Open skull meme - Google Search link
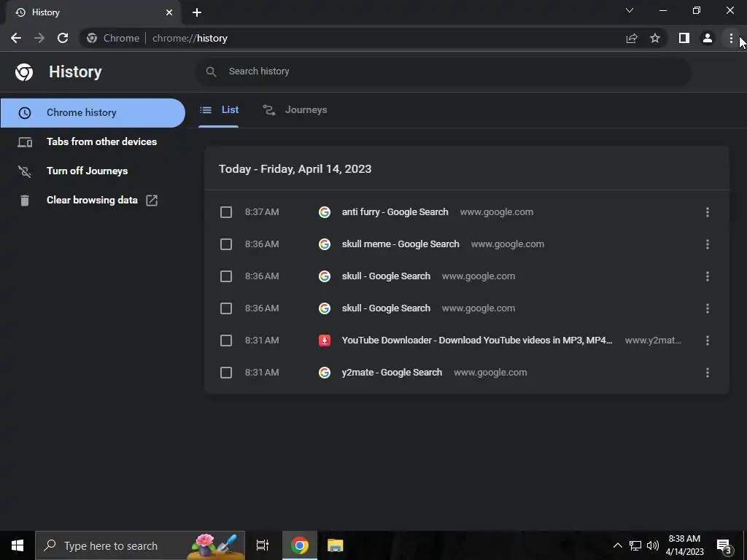The width and height of the screenshot is (747, 560). click(x=400, y=244)
